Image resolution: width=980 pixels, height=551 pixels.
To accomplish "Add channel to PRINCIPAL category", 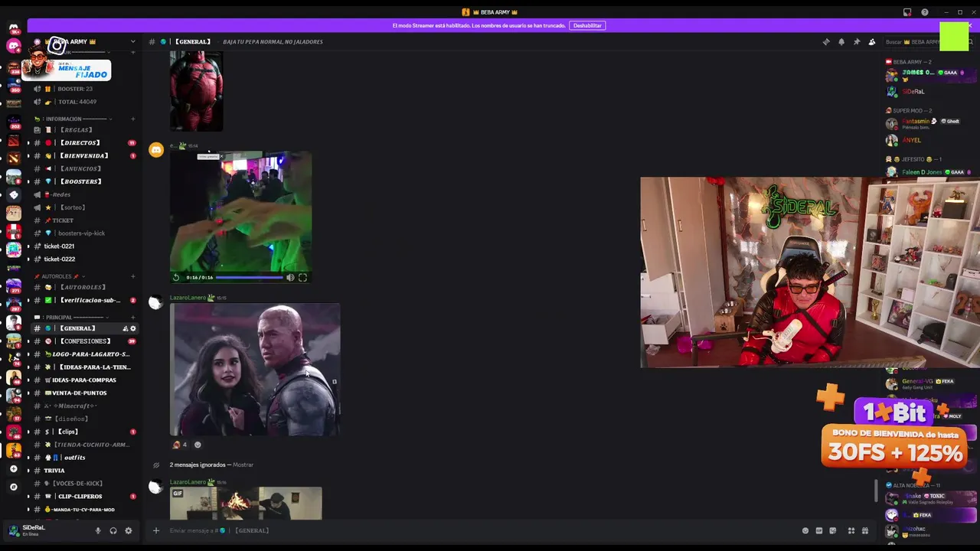I will (x=132, y=317).
